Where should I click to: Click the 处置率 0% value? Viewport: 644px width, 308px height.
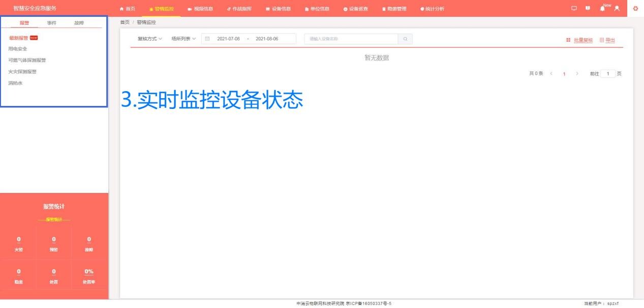pos(89,272)
